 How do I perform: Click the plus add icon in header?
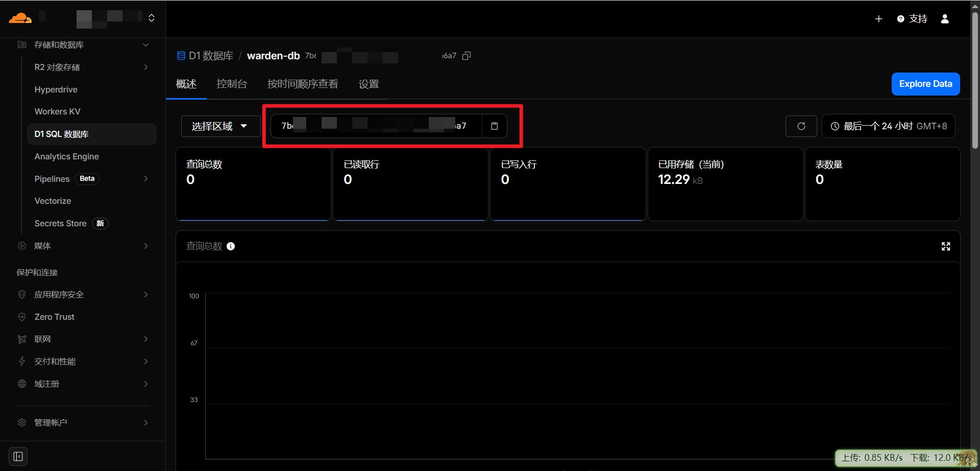pos(878,19)
